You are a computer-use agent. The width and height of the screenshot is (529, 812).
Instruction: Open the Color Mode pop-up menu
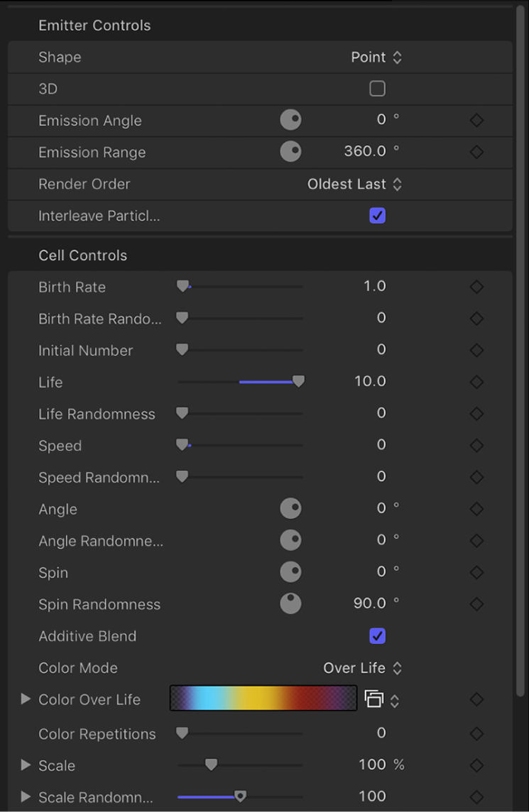click(x=362, y=668)
